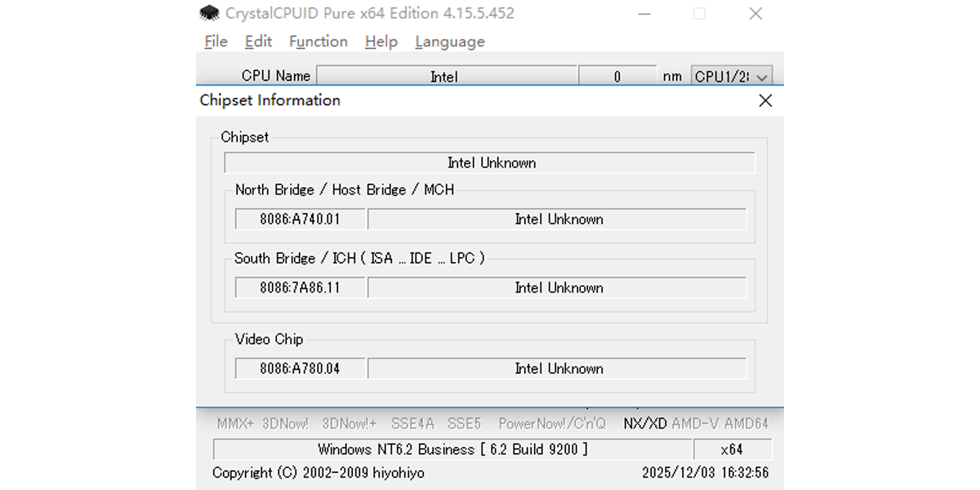This screenshot has height=490, width=980.
Task: Click South Bridge ID 8086:7A86.11 field
Action: (x=300, y=287)
